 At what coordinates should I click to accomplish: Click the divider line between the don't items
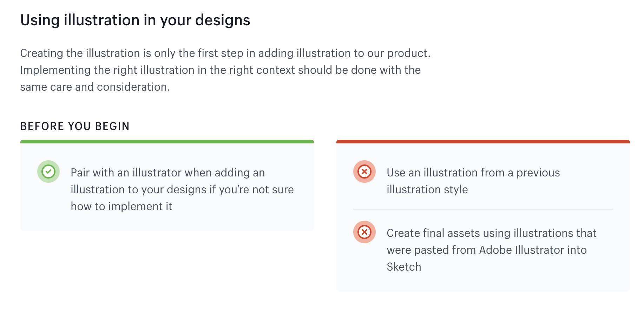483,209
